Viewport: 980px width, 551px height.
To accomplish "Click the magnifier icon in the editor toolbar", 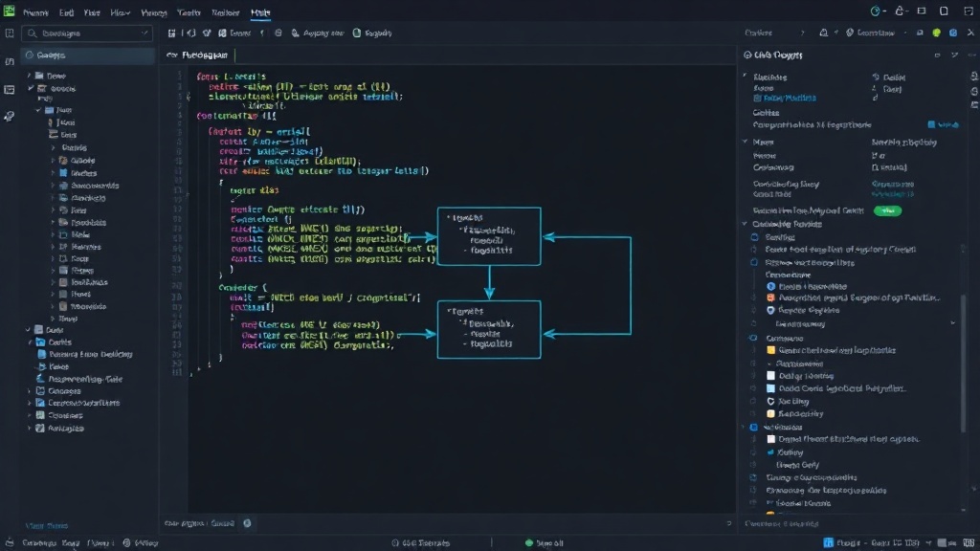I will [295, 33].
